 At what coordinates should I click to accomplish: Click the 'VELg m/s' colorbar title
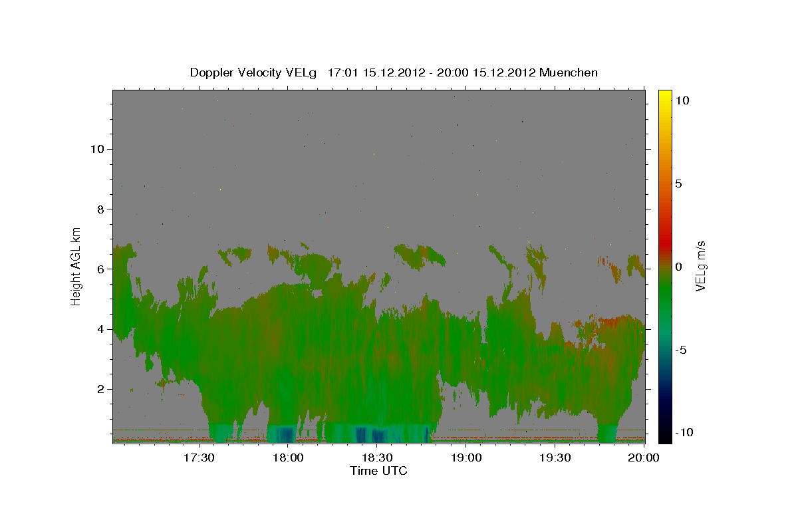(700, 266)
